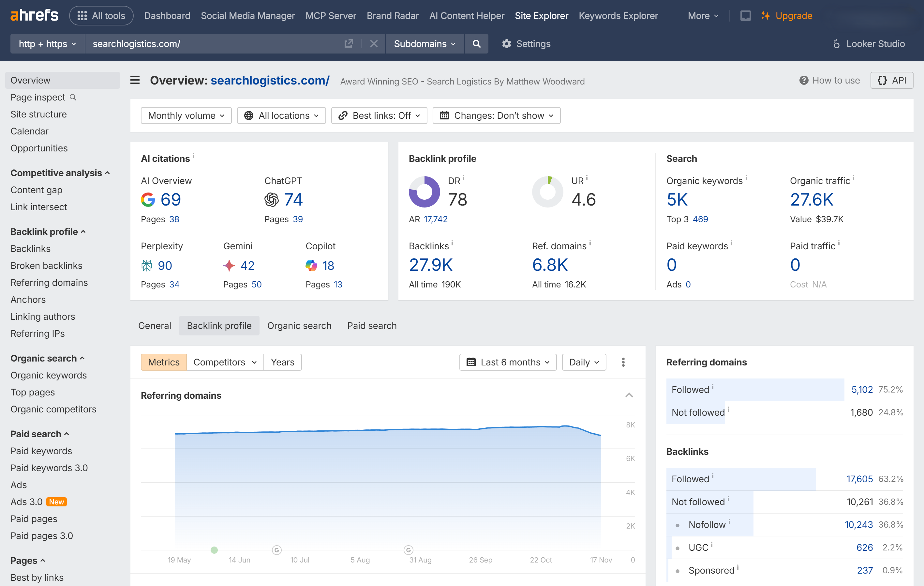Collapse the Referring domains chart

[x=629, y=395]
